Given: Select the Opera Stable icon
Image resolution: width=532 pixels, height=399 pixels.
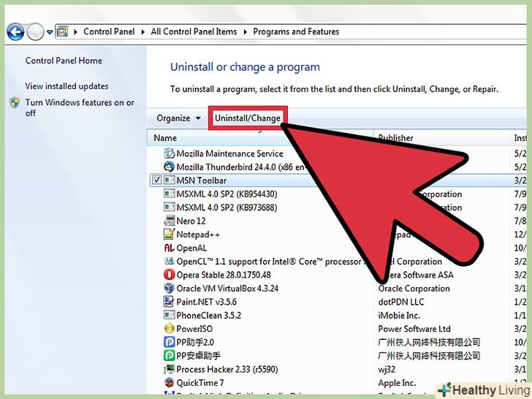Looking at the screenshot, I should (x=169, y=275).
